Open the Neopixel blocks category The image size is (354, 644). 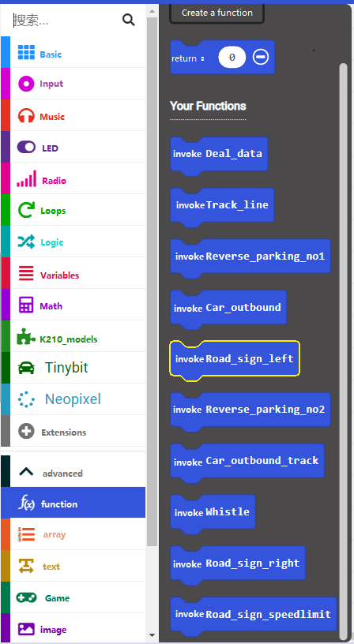(x=73, y=399)
